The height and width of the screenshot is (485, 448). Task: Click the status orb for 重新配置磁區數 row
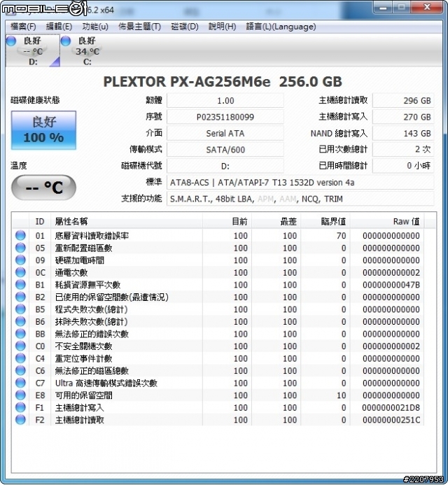pyautogui.click(x=20, y=248)
